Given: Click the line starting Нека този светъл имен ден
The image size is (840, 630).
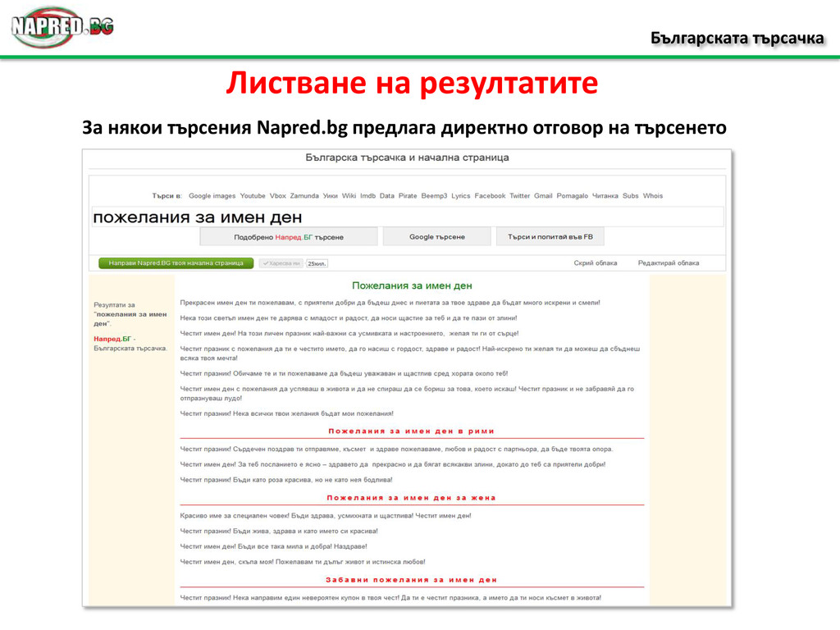Looking at the screenshot, I should [348, 318].
